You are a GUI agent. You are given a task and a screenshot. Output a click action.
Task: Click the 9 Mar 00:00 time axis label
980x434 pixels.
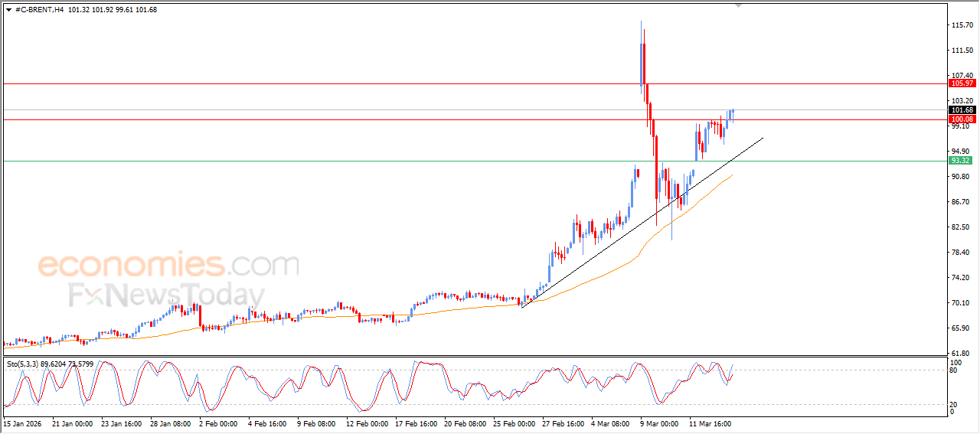click(x=658, y=423)
